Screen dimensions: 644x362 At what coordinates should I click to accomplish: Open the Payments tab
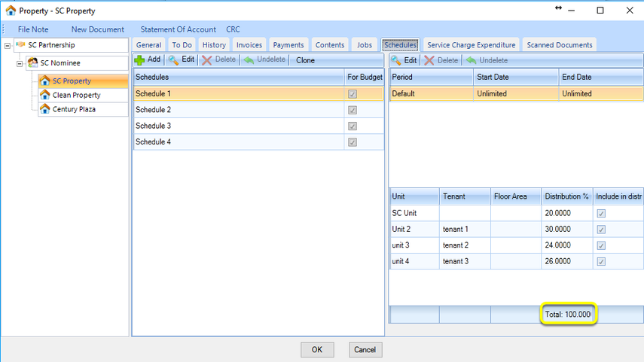click(288, 44)
